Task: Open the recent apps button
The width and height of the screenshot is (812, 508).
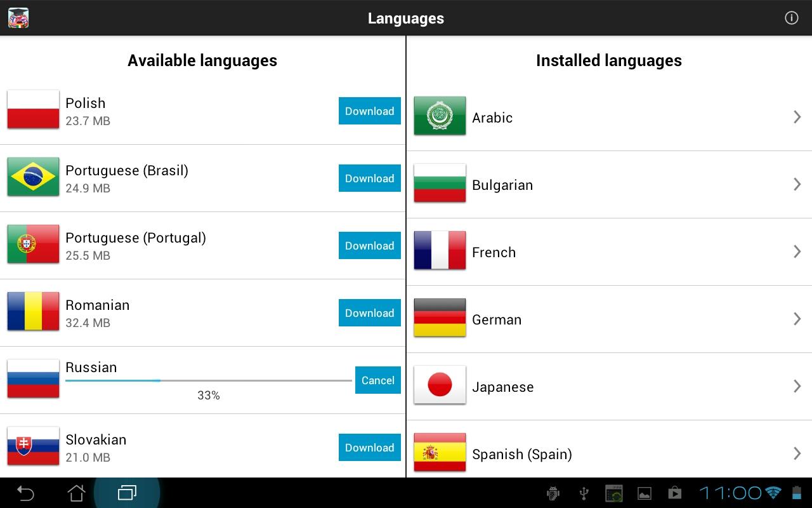Action: tap(128, 493)
